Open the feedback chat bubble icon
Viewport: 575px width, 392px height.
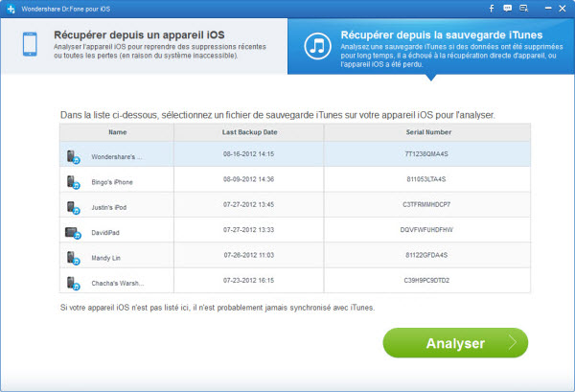(x=508, y=8)
